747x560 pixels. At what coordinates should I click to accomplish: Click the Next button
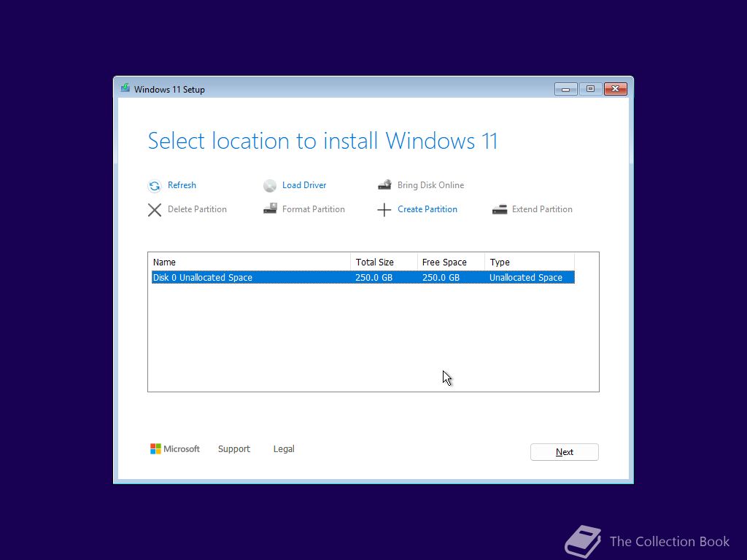click(565, 452)
